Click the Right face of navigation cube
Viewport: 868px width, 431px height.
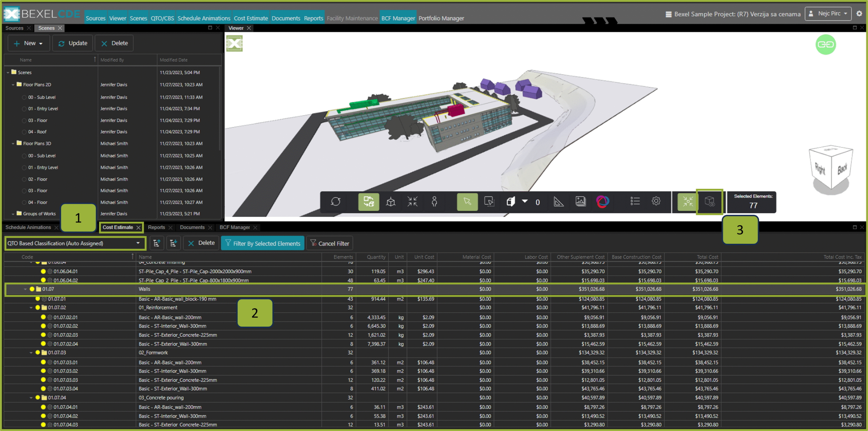click(821, 168)
